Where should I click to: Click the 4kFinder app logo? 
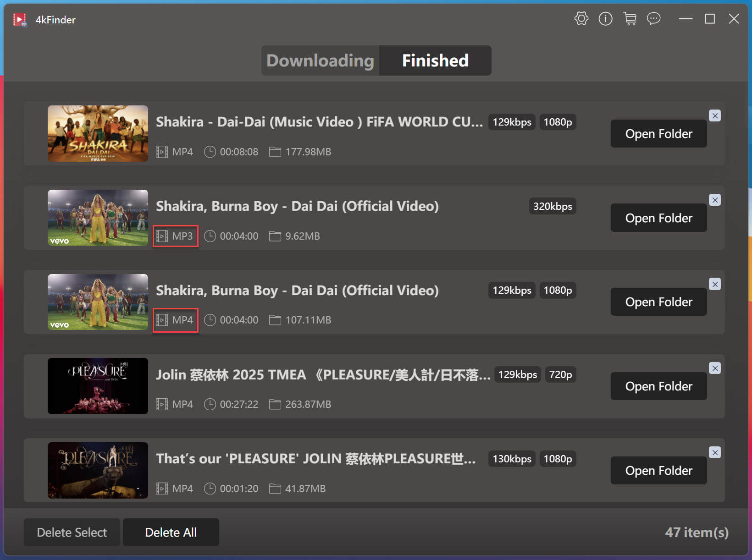pyautogui.click(x=20, y=20)
